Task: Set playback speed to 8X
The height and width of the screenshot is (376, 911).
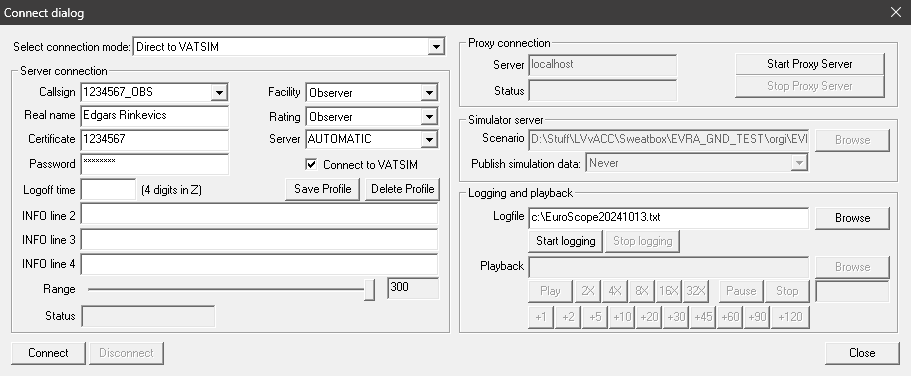Action: tap(641, 291)
